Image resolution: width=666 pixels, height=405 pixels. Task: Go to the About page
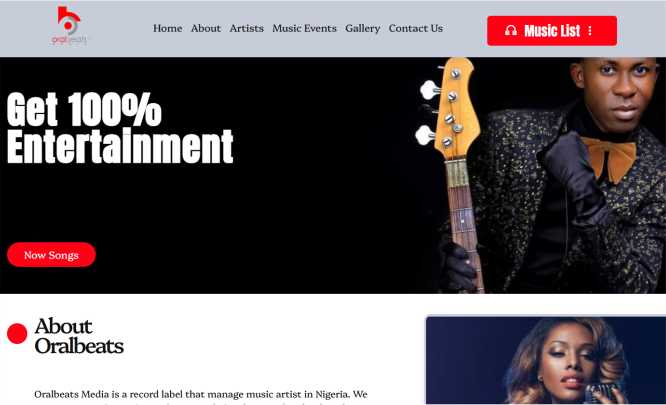coord(206,28)
